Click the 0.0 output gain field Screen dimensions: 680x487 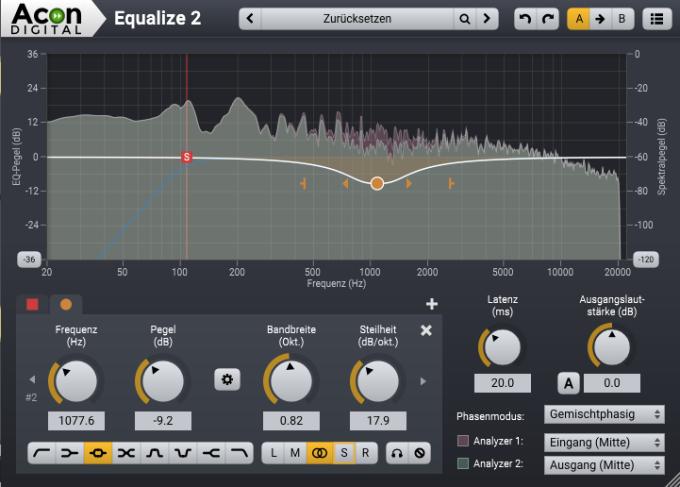pos(612,383)
